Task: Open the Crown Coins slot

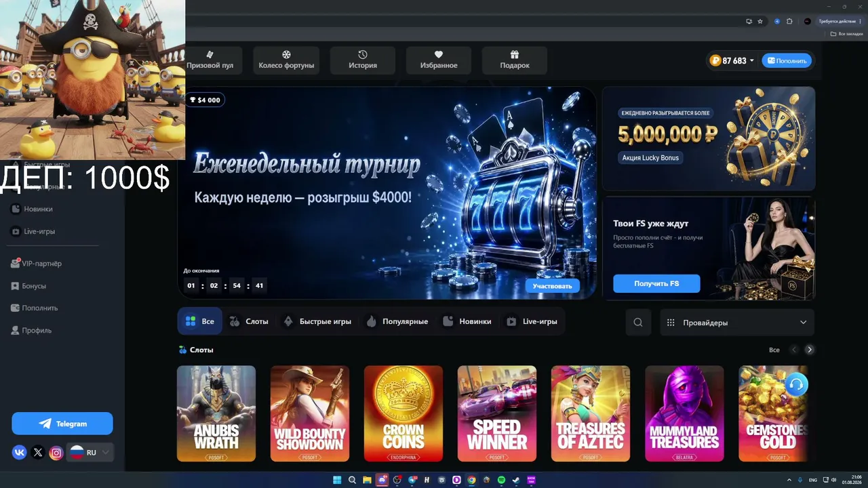Action: (x=403, y=413)
